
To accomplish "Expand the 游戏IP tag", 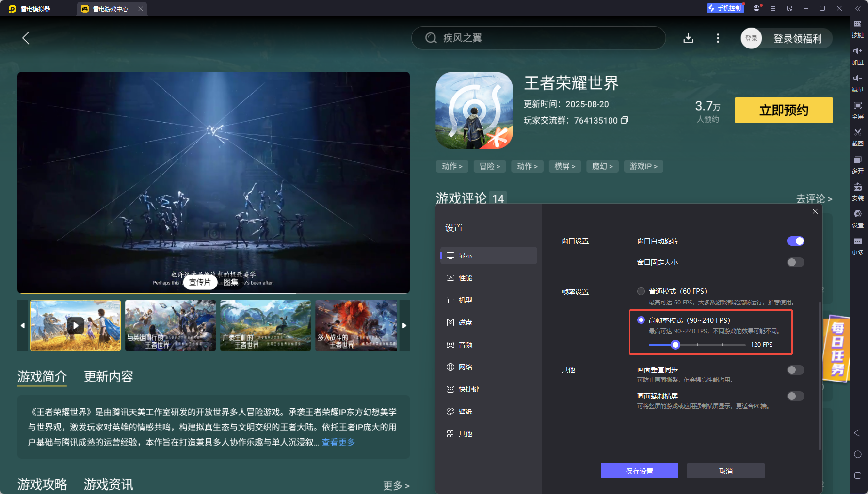I will click(x=643, y=166).
